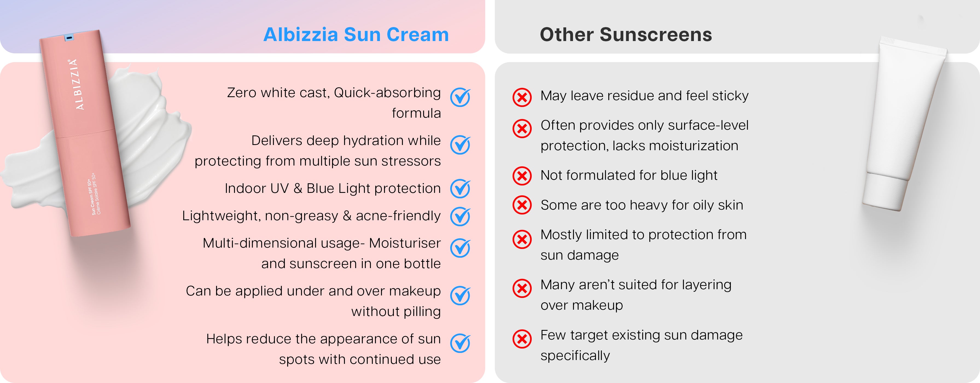Click the red X next to layering over makeup
The height and width of the screenshot is (383, 980).
tap(522, 288)
